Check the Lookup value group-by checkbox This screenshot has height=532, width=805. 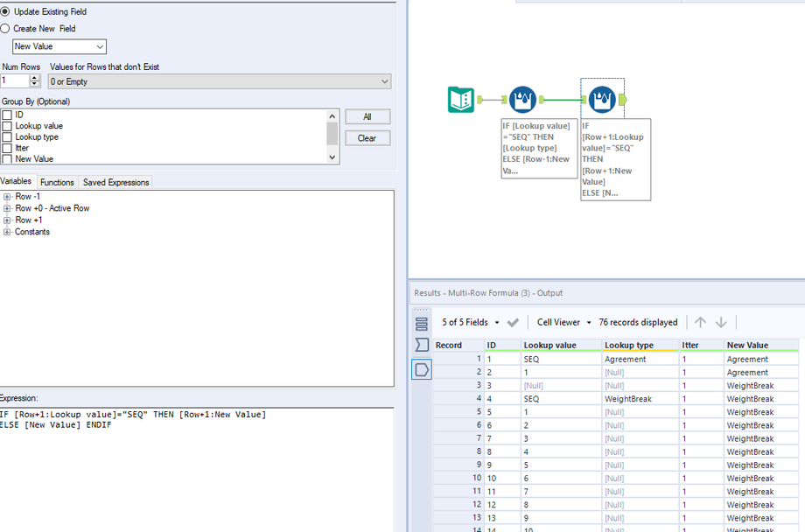[7, 126]
